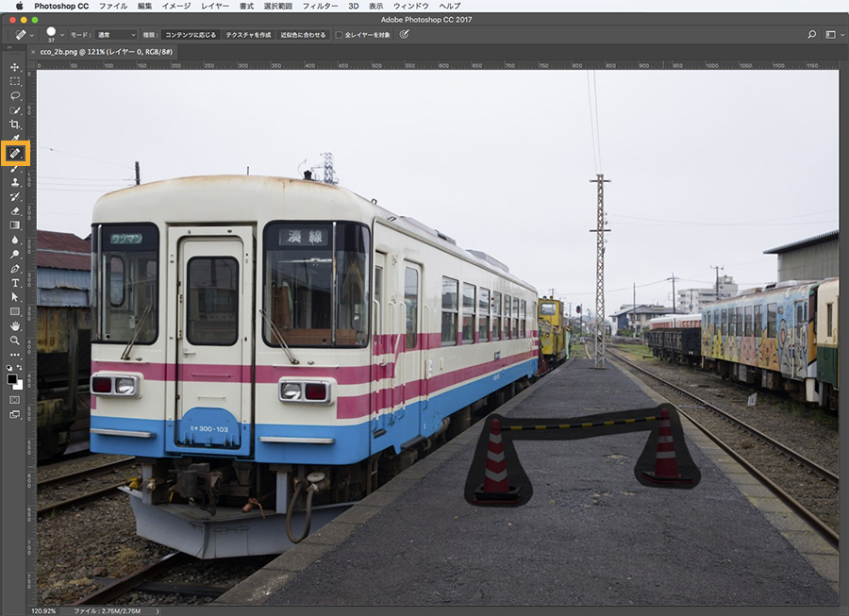Close the cco_2b.png document tab
This screenshot has height=616, width=849.
(x=33, y=52)
